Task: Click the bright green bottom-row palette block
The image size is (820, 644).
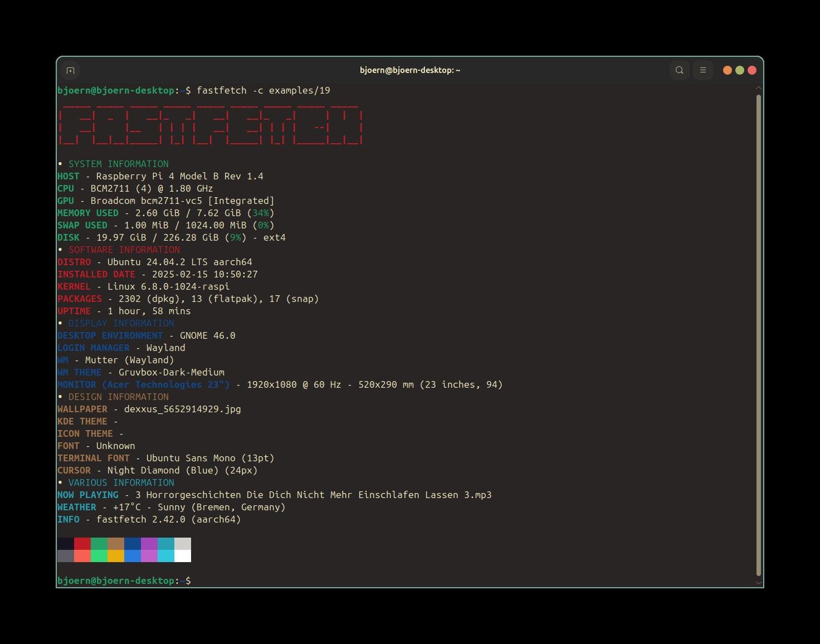Action: 99,556
